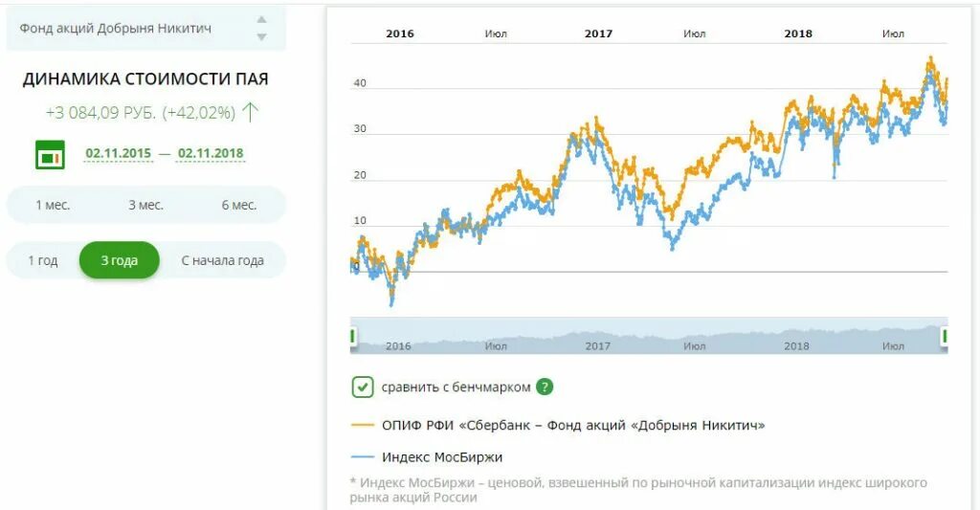Open the Фонд акций Добрыня Никитич dropdown

click(146, 29)
